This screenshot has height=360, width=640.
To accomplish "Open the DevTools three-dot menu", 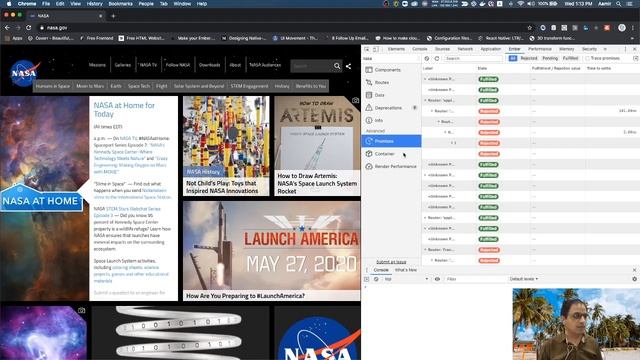I will point(625,49).
